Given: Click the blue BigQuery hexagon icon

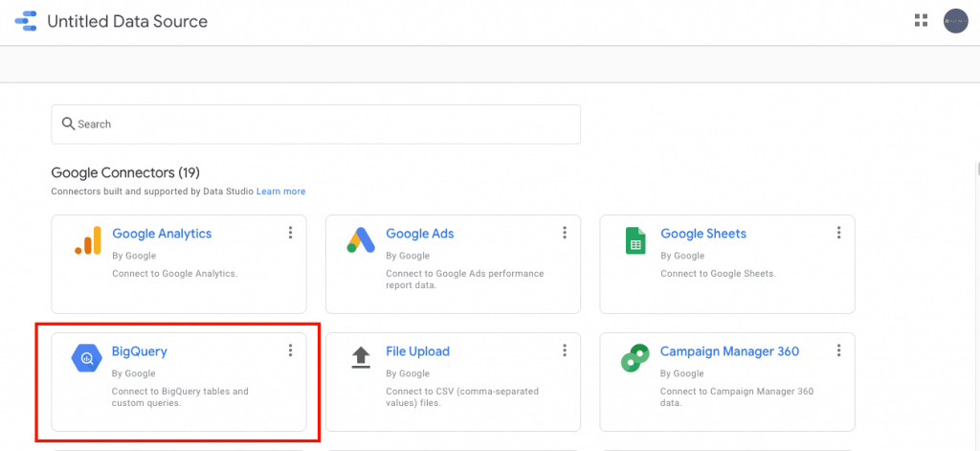Looking at the screenshot, I should click(87, 358).
